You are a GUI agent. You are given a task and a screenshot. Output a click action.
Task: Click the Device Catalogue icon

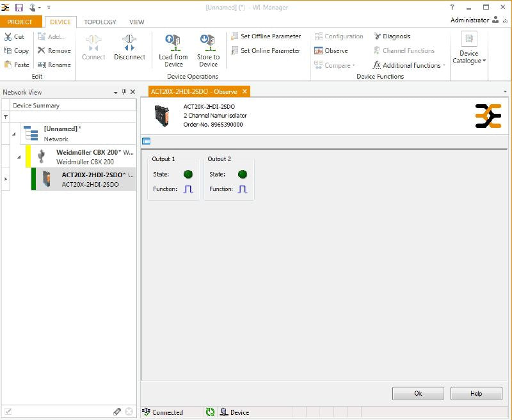tap(468, 40)
